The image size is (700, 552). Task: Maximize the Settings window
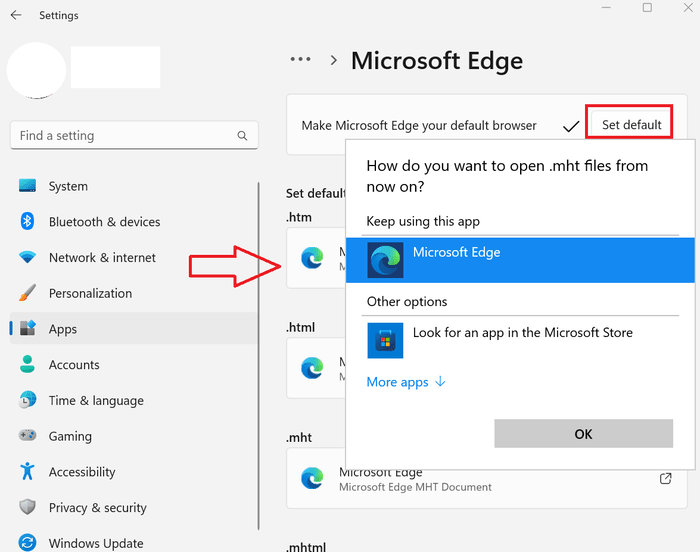click(x=647, y=8)
